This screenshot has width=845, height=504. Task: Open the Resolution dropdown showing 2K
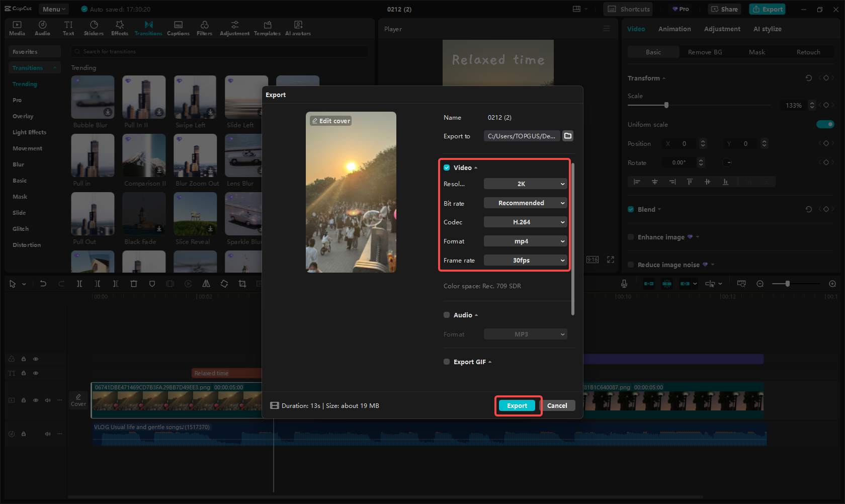[525, 184]
